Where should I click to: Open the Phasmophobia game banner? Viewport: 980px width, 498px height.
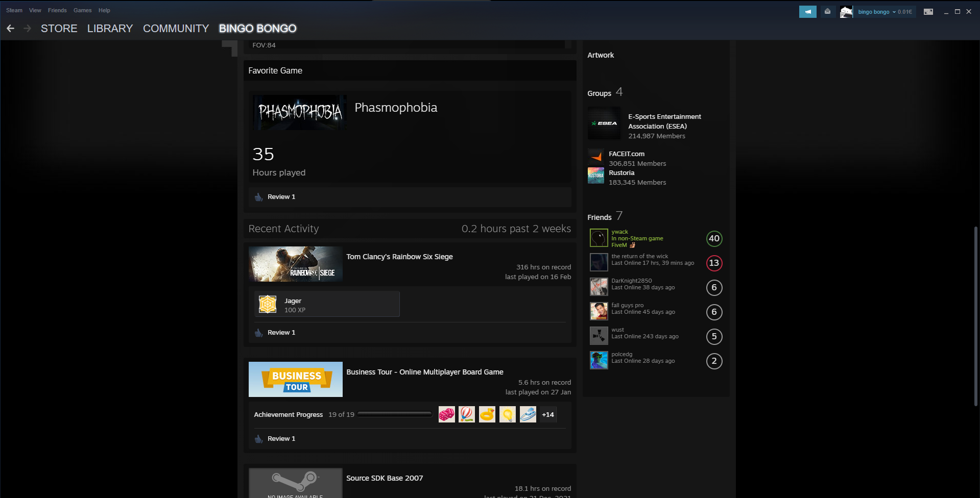[300, 112]
